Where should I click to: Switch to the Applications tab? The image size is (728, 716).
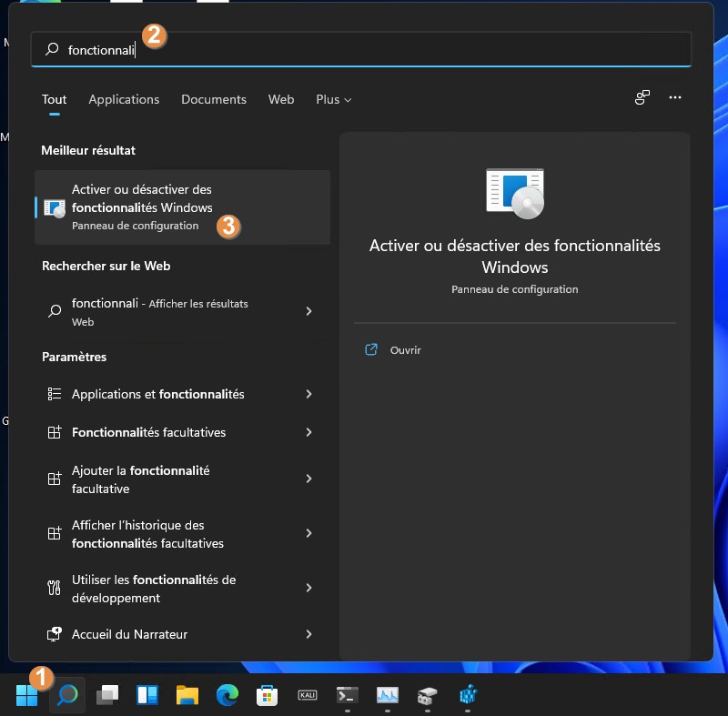coord(124,99)
